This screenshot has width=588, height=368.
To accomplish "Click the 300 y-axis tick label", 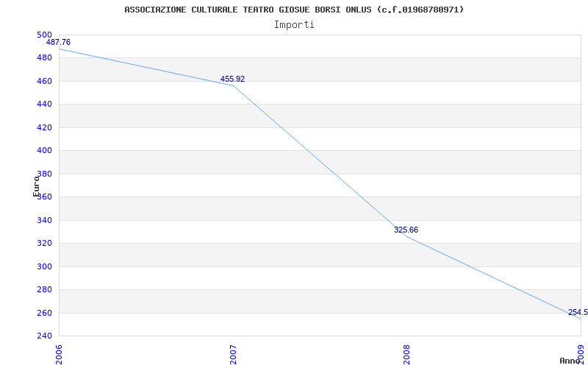I will [44, 266].
